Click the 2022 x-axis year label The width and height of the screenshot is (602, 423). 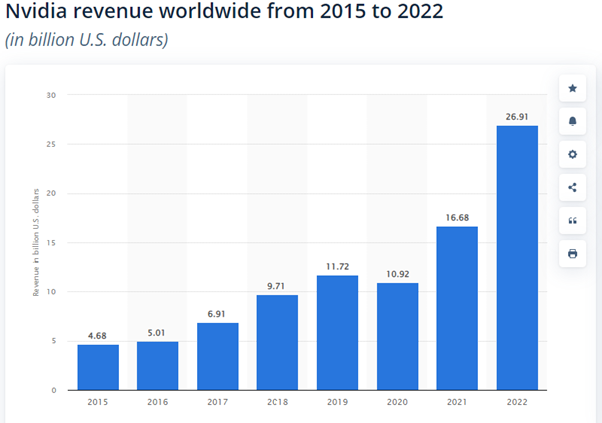(517, 402)
